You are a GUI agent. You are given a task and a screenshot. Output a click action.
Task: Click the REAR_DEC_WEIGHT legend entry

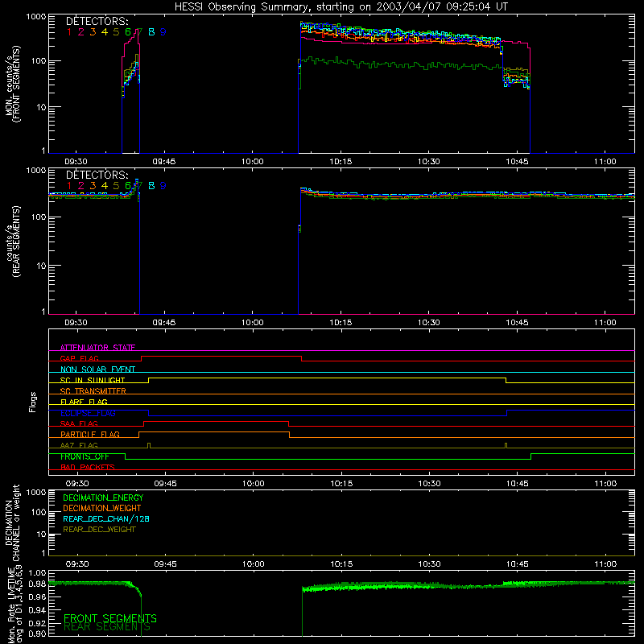pyautogui.click(x=99, y=530)
